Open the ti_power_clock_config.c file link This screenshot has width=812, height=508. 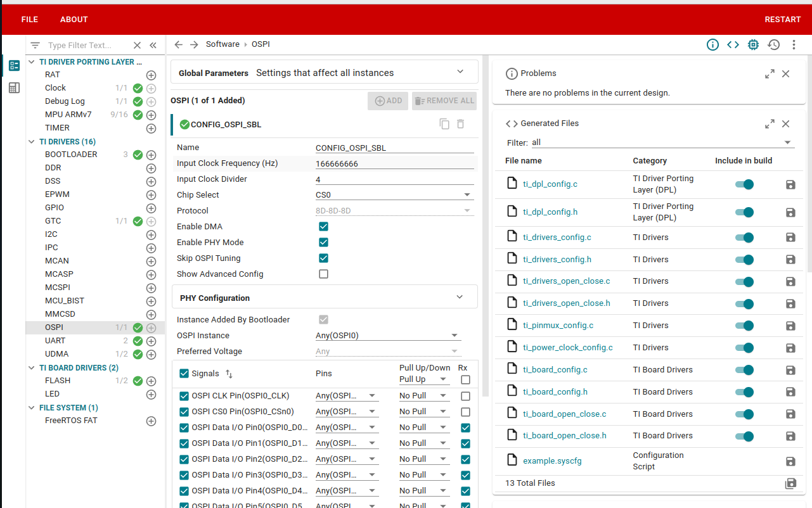coord(567,348)
